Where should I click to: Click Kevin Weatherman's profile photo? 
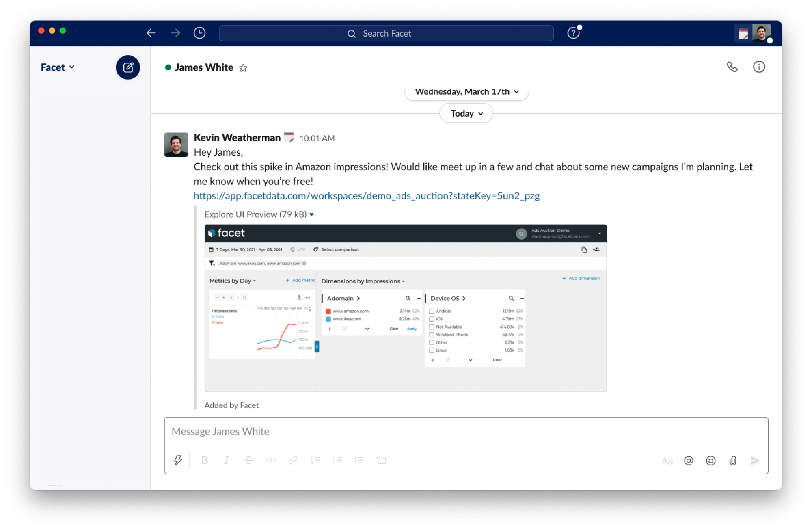coord(176,145)
